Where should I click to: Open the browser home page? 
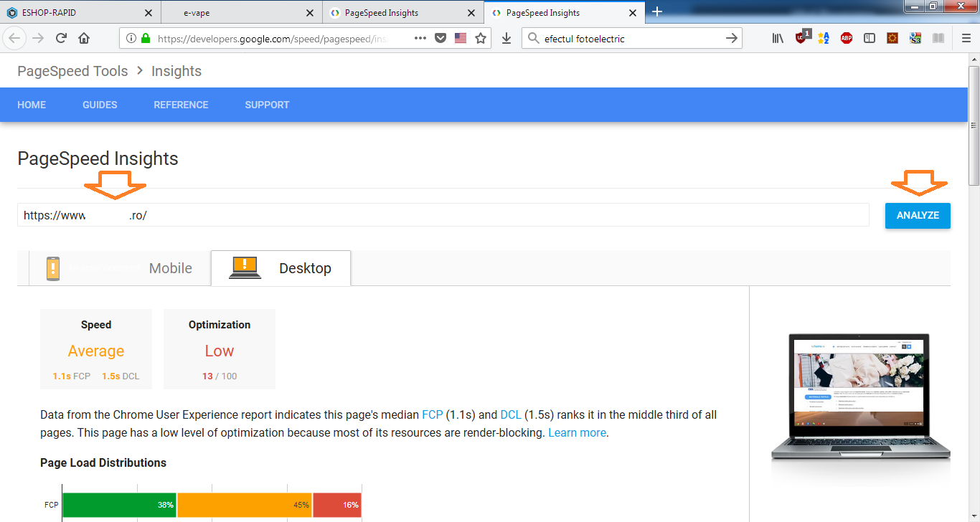point(84,38)
